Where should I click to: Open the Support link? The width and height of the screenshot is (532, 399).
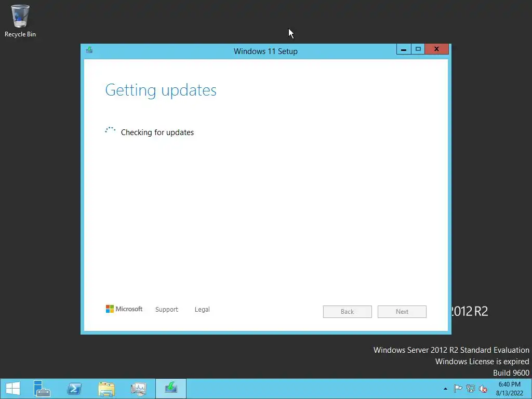tap(167, 310)
